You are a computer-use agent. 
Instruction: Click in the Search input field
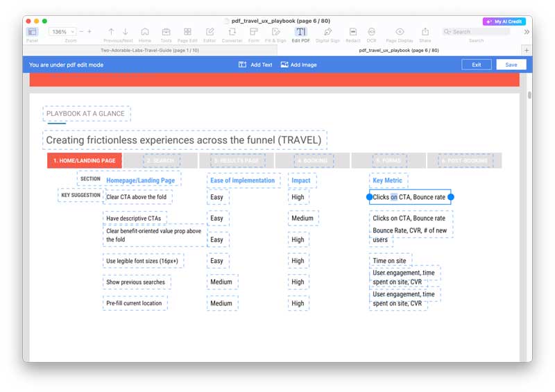[479, 32]
